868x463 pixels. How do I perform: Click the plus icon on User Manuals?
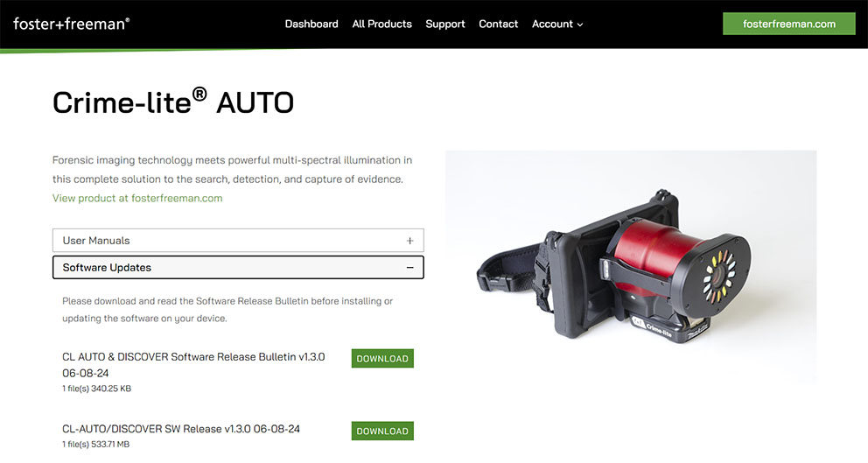(x=409, y=241)
